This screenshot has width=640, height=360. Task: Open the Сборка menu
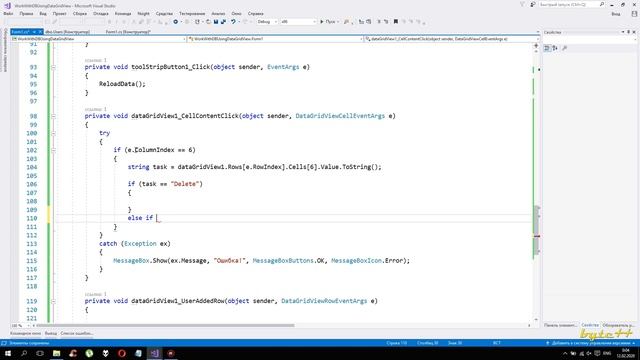[x=80, y=13]
